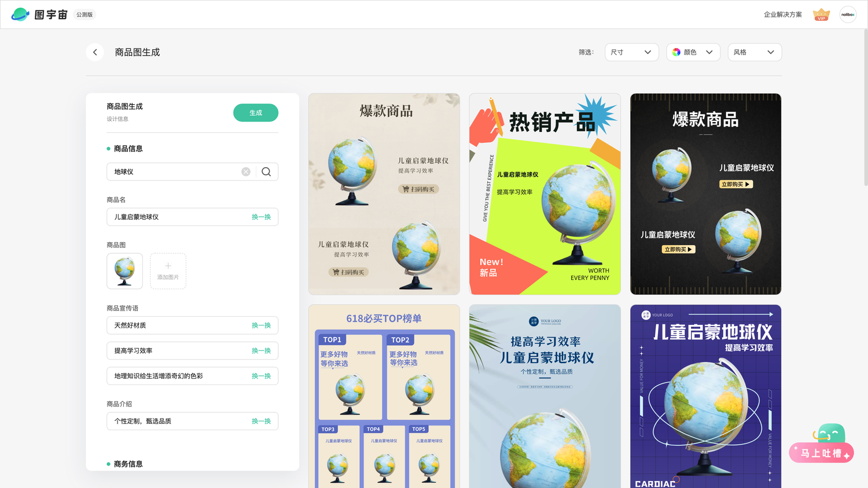Click the 商务信息 section heading

128,464
